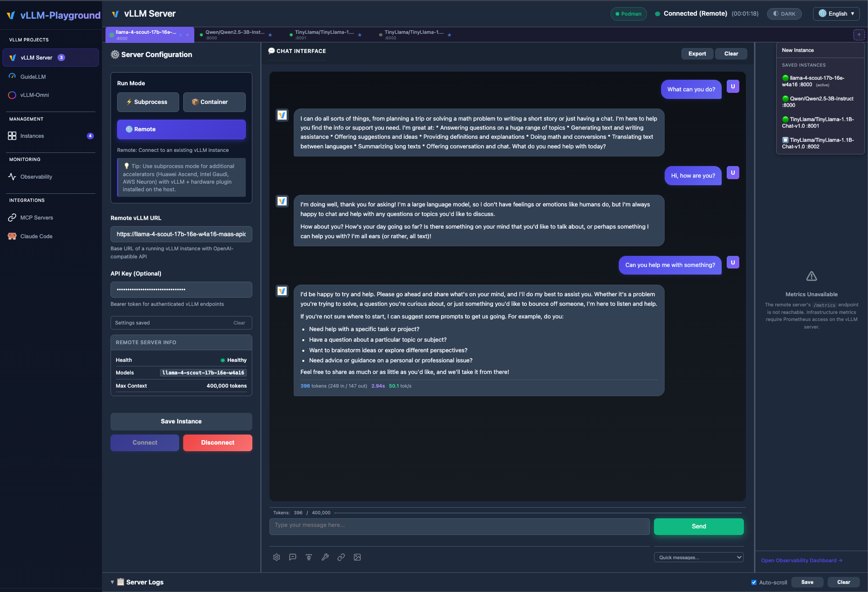Click the red Disconnect button
This screenshot has height=592, width=868.
(218, 443)
